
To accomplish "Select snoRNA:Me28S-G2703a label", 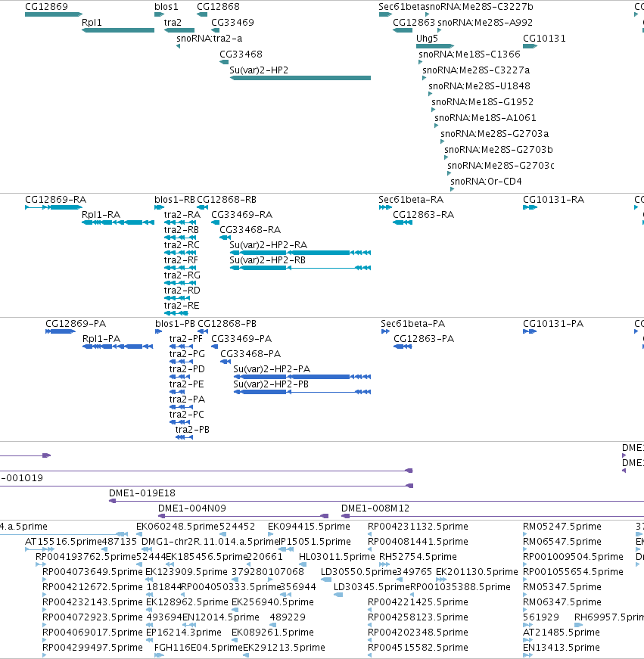I will tap(495, 134).
